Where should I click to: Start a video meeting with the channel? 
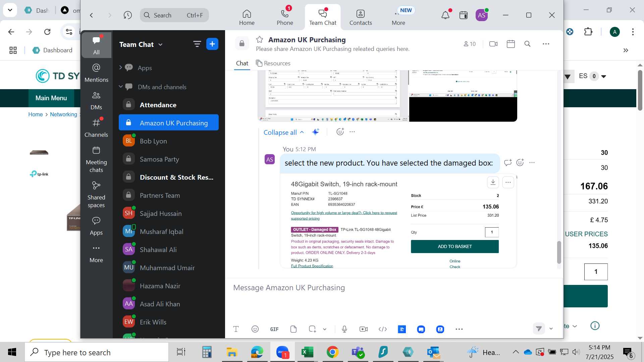[493, 44]
